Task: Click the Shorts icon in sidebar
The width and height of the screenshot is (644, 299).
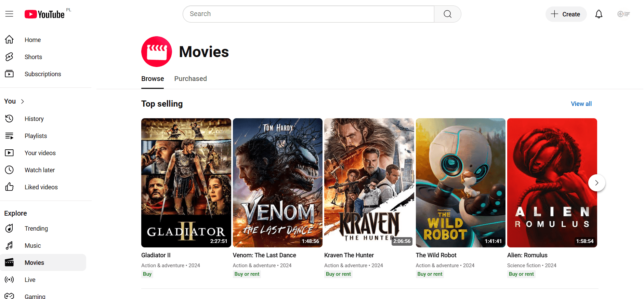Action: click(9, 57)
